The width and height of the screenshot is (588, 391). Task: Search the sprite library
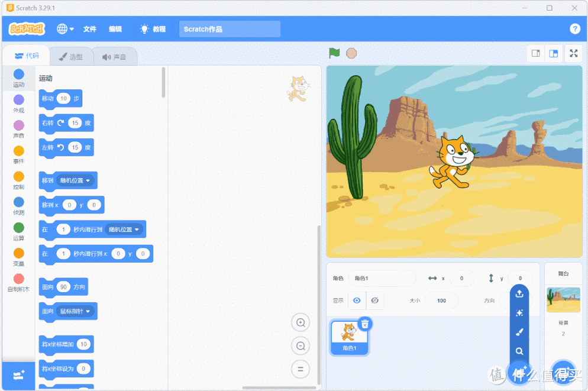tap(519, 351)
